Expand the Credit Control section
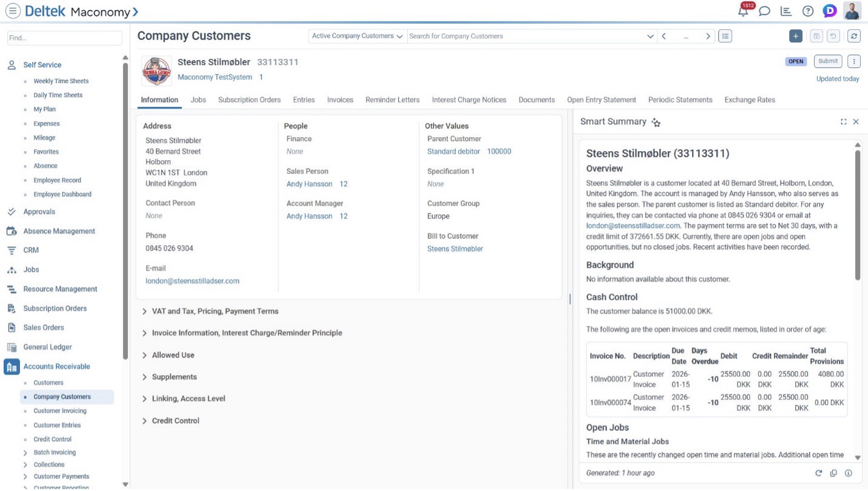Image resolution: width=868 pixels, height=491 pixels. click(x=175, y=421)
